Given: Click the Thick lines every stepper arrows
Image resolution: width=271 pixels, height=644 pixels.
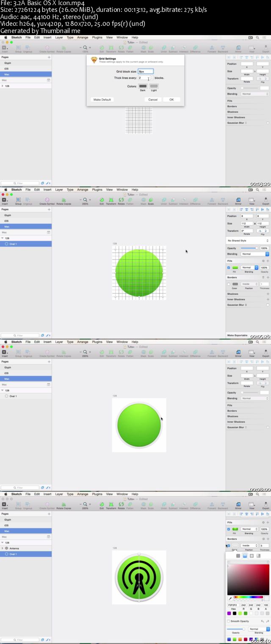Looking at the screenshot, I should 152,78.
